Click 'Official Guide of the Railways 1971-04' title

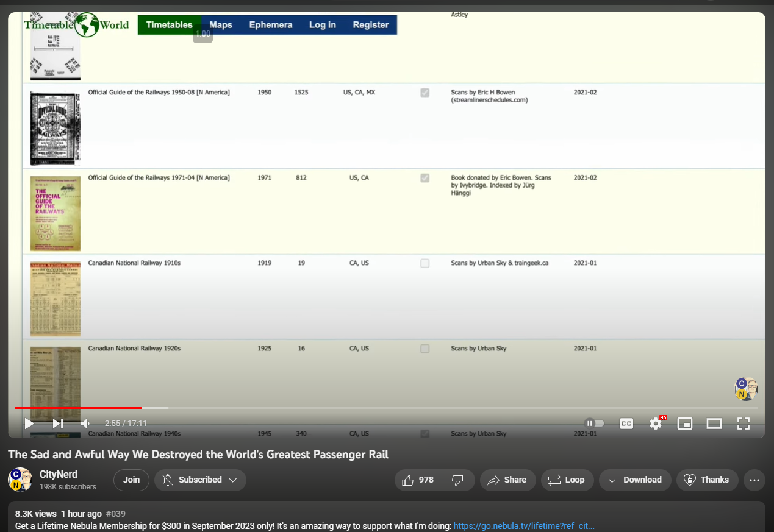point(159,178)
